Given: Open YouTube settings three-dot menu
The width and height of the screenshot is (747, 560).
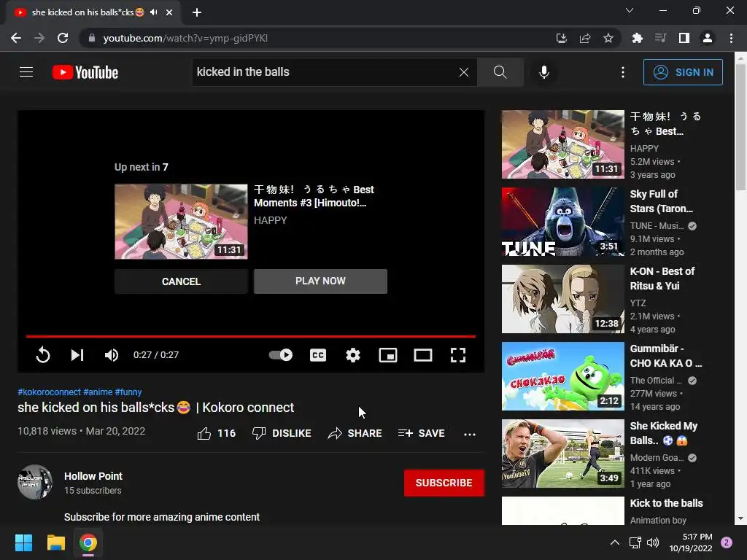Looking at the screenshot, I should pyautogui.click(x=623, y=72).
